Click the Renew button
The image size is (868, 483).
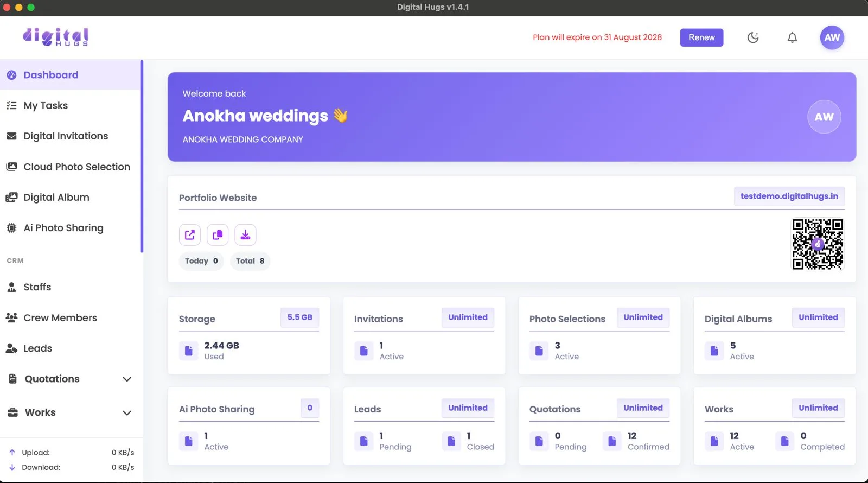(x=701, y=37)
